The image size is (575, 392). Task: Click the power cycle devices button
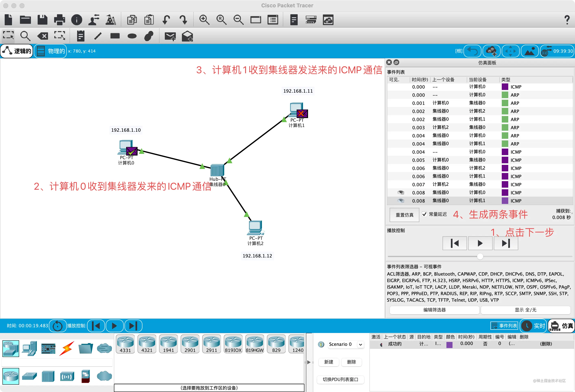(57, 326)
